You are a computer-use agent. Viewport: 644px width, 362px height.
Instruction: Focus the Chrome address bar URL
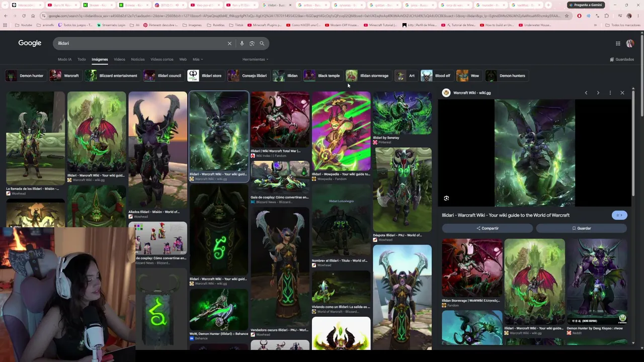pos(304,16)
